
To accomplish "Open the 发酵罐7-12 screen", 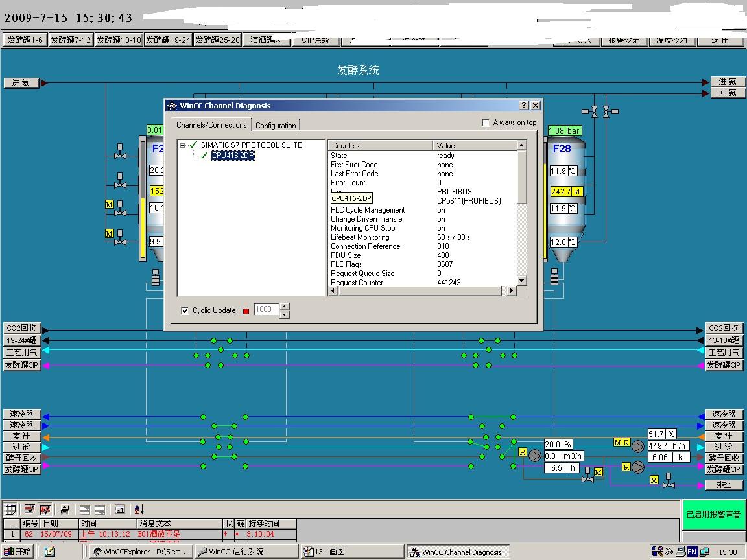I will (71, 40).
